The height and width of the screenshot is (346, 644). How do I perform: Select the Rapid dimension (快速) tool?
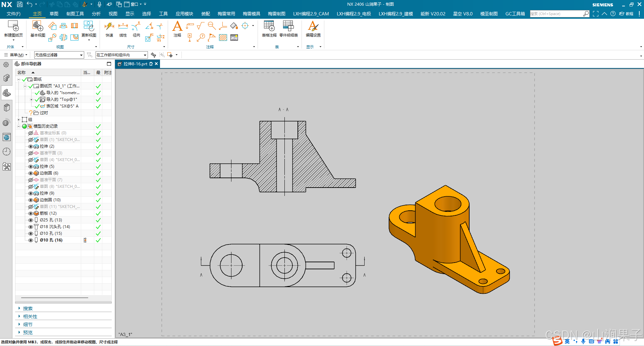pyautogui.click(x=109, y=26)
